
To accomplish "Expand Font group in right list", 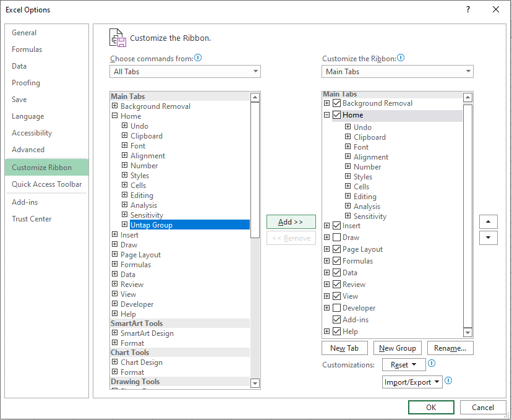I will coord(348,147).
